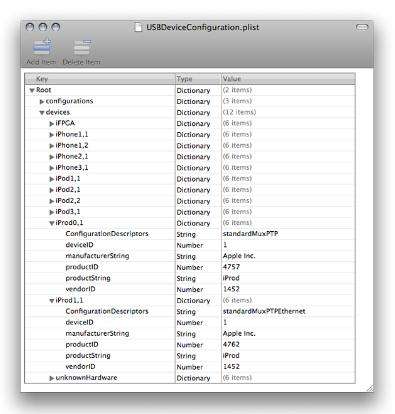Click the deviceID key under iProd0,1

(x=79, y=245)
